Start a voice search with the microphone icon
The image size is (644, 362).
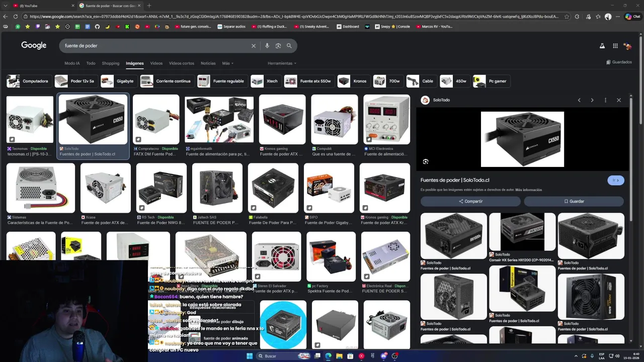pos(267,46)
